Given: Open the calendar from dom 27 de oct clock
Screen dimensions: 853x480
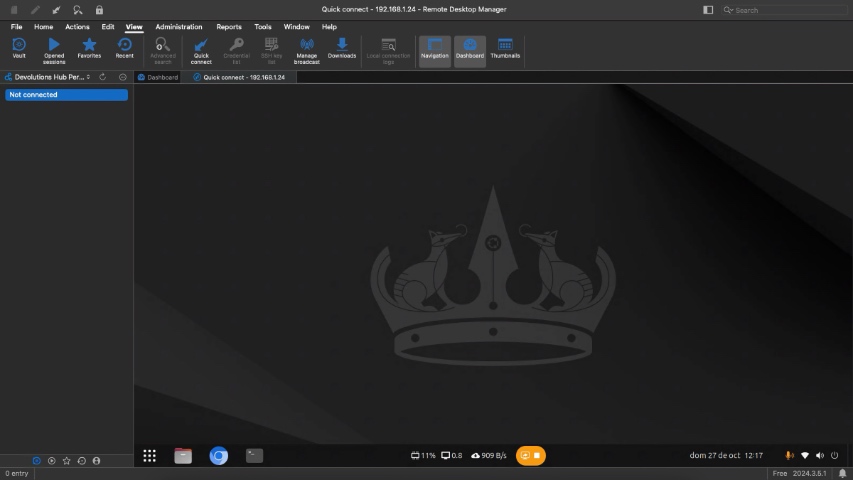Looking at the screenshot, I should point(726,456).
